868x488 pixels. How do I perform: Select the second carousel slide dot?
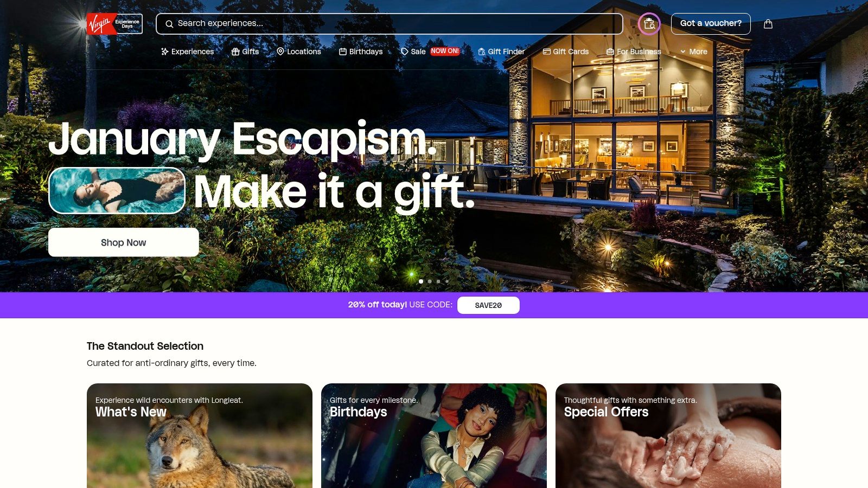click(x=430, y=281)
